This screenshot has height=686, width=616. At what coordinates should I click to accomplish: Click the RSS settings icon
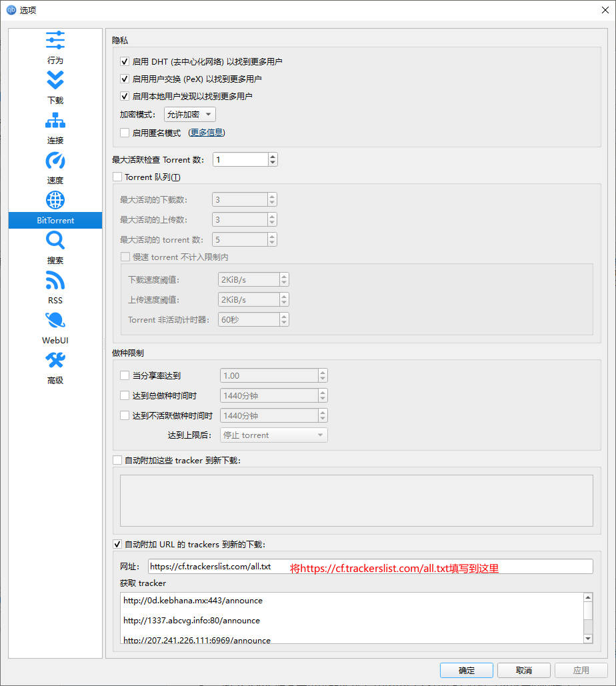pyautogui.click(x=55, y=280)
